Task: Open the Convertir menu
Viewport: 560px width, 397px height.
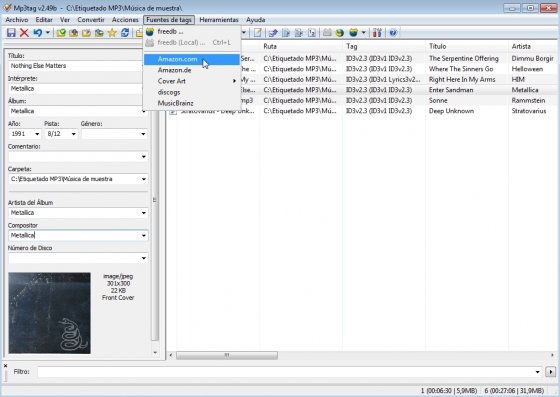Action: [91, 20]
